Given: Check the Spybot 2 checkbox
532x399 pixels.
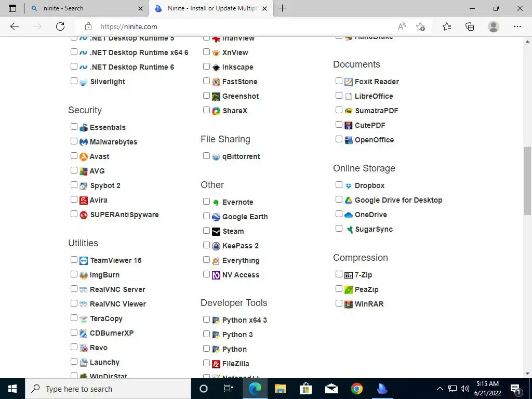Looking at the screenshot, I should [74, 185].
